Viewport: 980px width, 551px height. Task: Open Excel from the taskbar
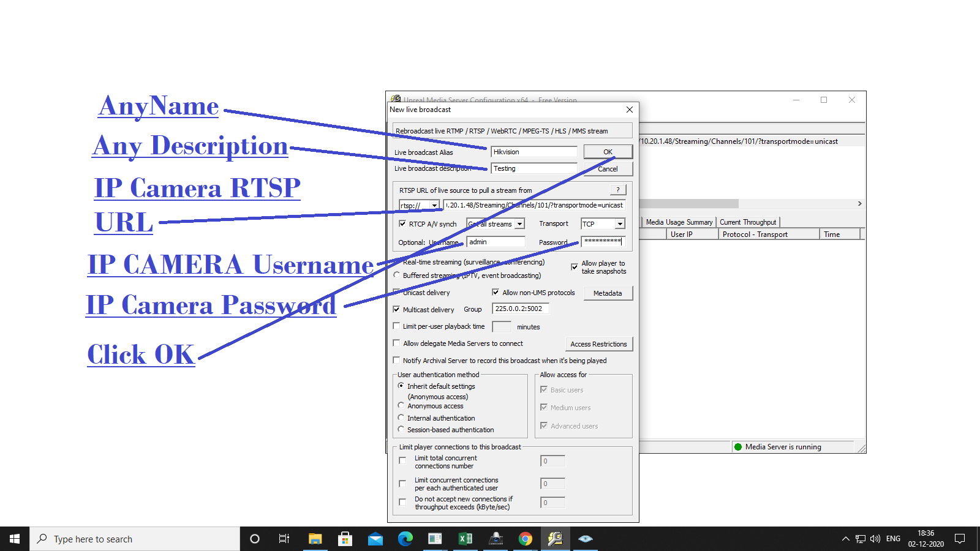coord(466,539)
